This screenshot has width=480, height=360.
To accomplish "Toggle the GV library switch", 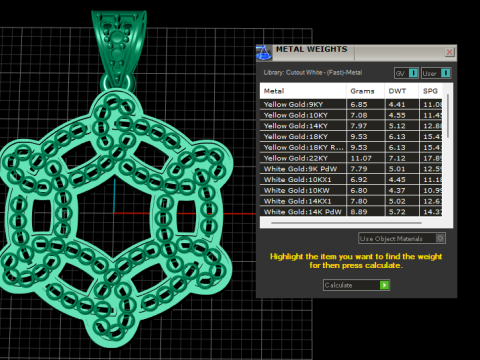I will 406,73.
